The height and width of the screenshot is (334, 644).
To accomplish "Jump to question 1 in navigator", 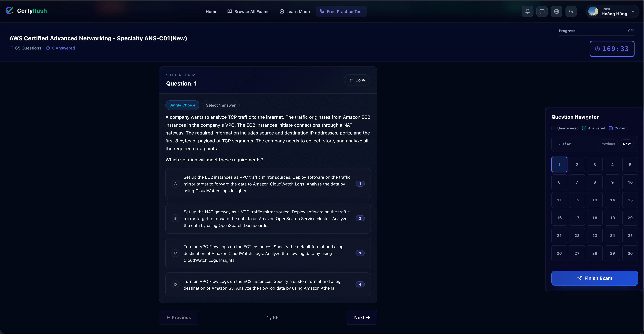I will (559, 165).
